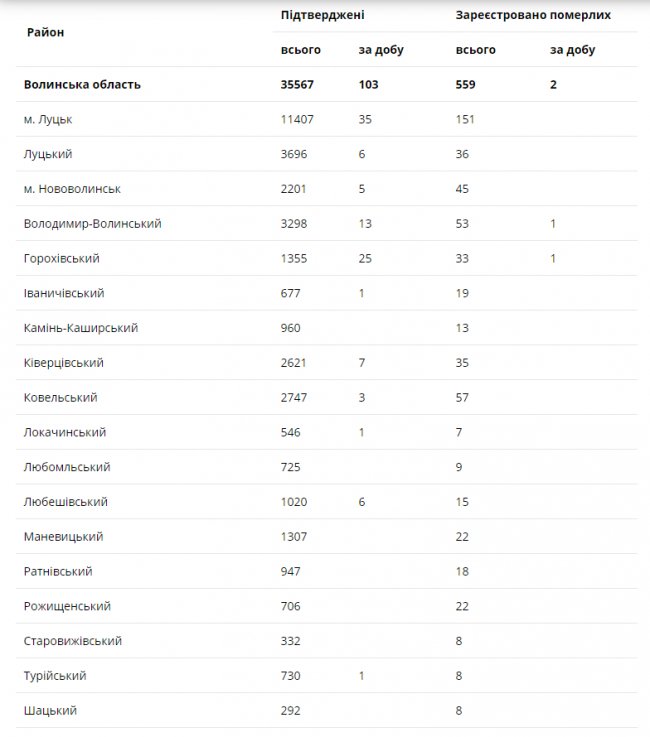Click the Локачинський district name
The width and height of the screenshot is (650, 737).
point(65,433)
